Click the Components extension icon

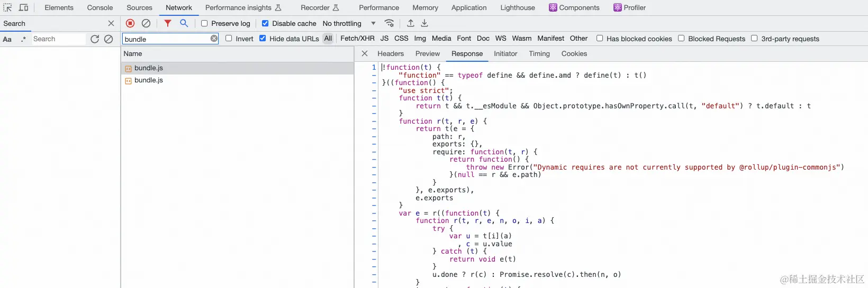coord(553,7)
